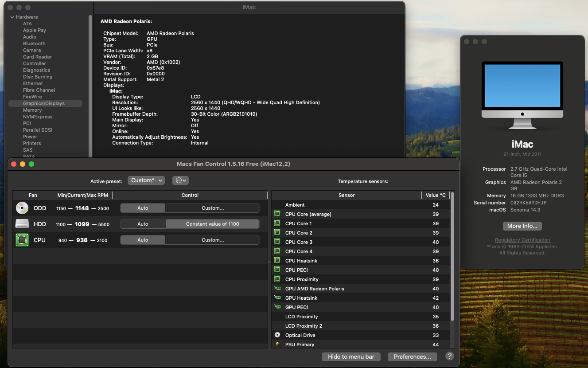
Task: Select Memory in the hardware sidebar
Action: [x=32, y=110]
